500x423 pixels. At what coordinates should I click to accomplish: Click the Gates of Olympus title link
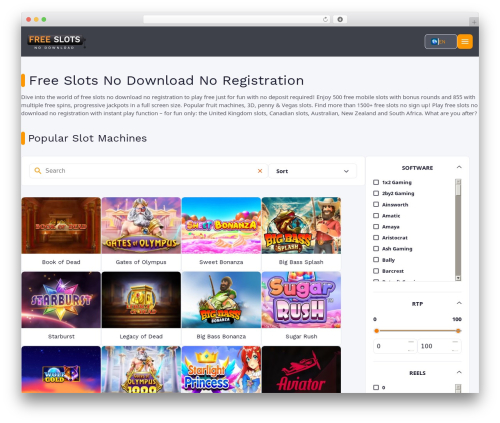(141, 262)
